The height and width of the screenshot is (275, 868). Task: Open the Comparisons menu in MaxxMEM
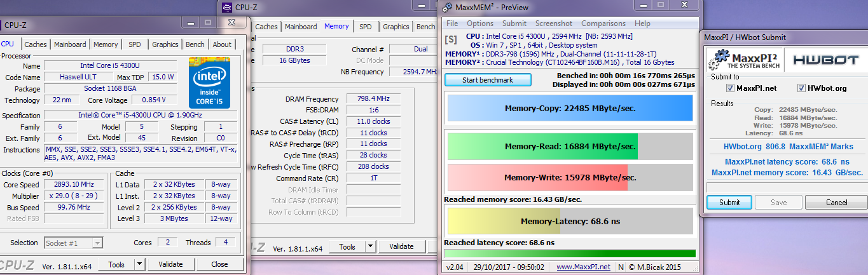coord(603,23)
